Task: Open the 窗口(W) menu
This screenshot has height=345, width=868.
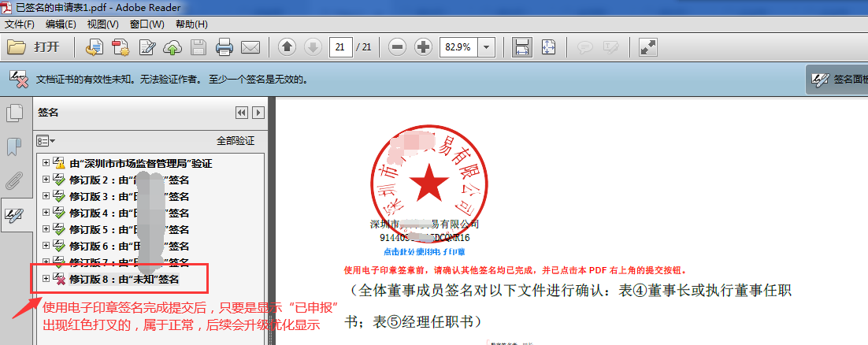Action: pos(147,24)
